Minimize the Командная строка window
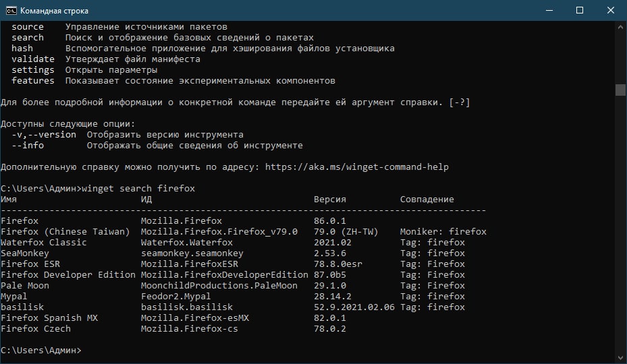627x364 pixels. click(549, 10)
